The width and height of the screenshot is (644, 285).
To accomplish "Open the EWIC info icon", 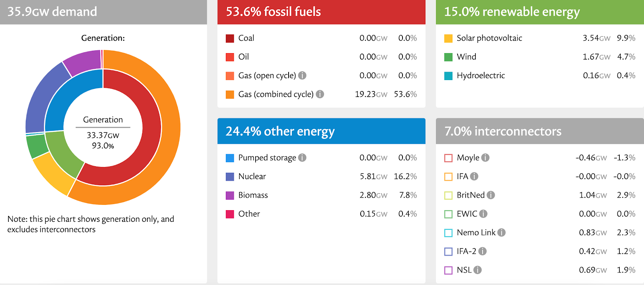I will (x=483, y=214).
